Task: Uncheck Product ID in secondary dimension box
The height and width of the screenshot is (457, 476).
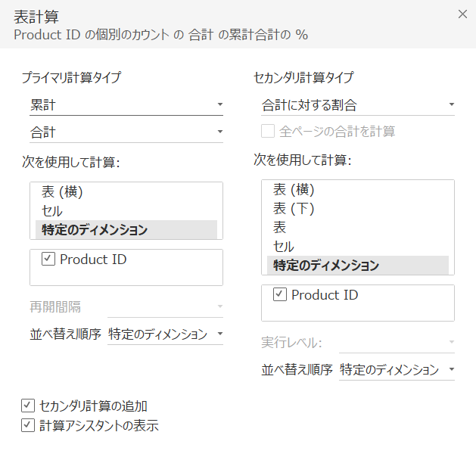Action: tap(280, 295)
